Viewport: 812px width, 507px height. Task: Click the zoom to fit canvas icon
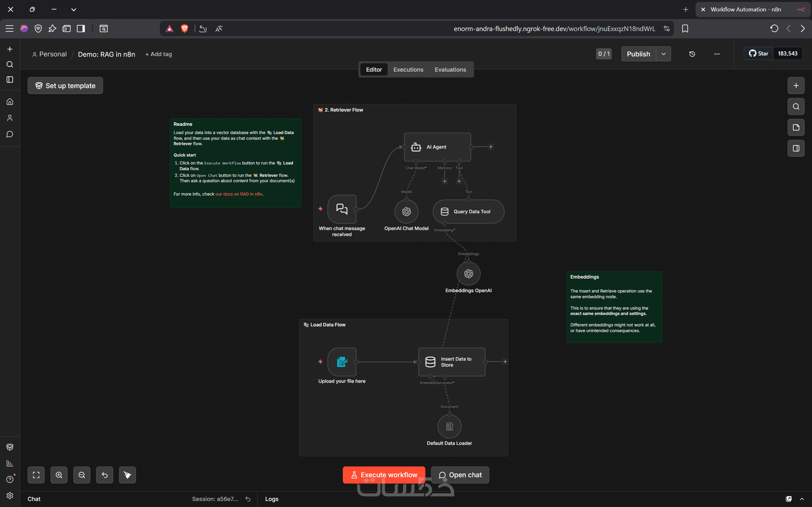36,475
